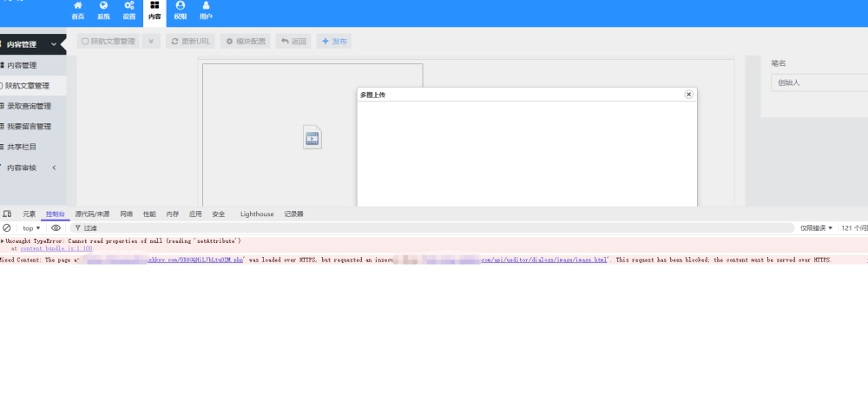Toggle the live expression eye icon
This screenshot has height=395, width=868.
tap(56, 228)
